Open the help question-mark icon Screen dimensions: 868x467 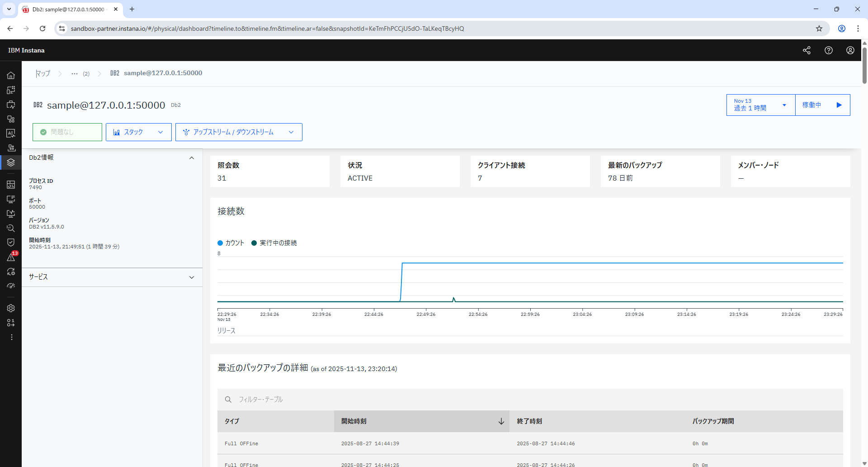[x=828, y=50]
